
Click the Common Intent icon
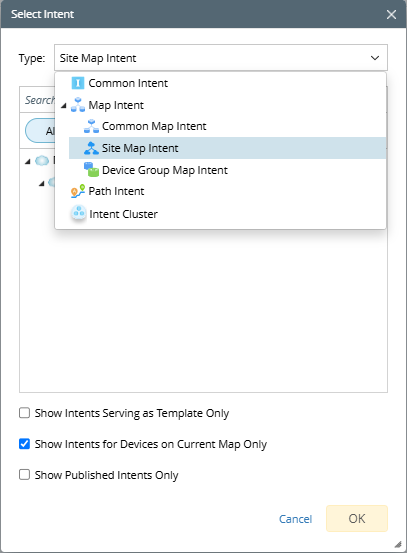[78, 83]
